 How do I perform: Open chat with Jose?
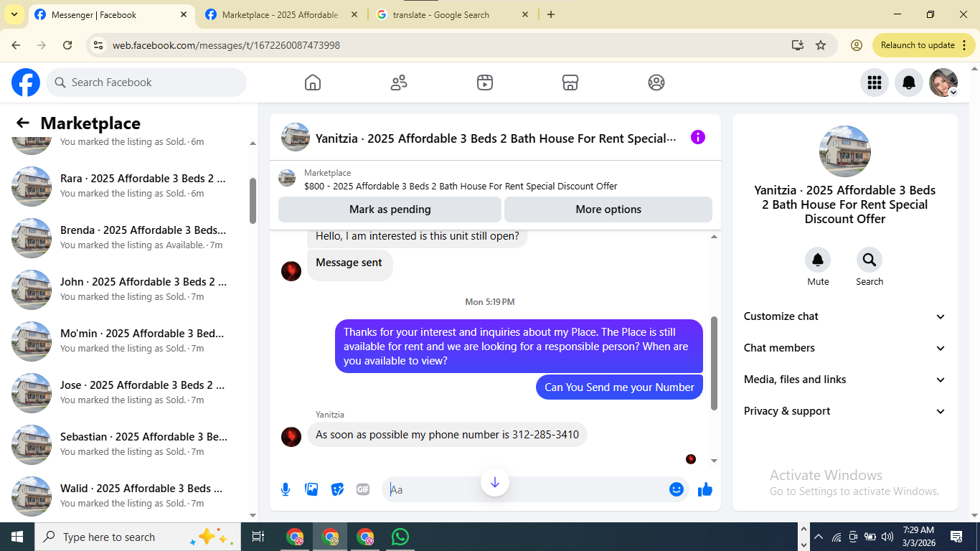click(129, 393)
